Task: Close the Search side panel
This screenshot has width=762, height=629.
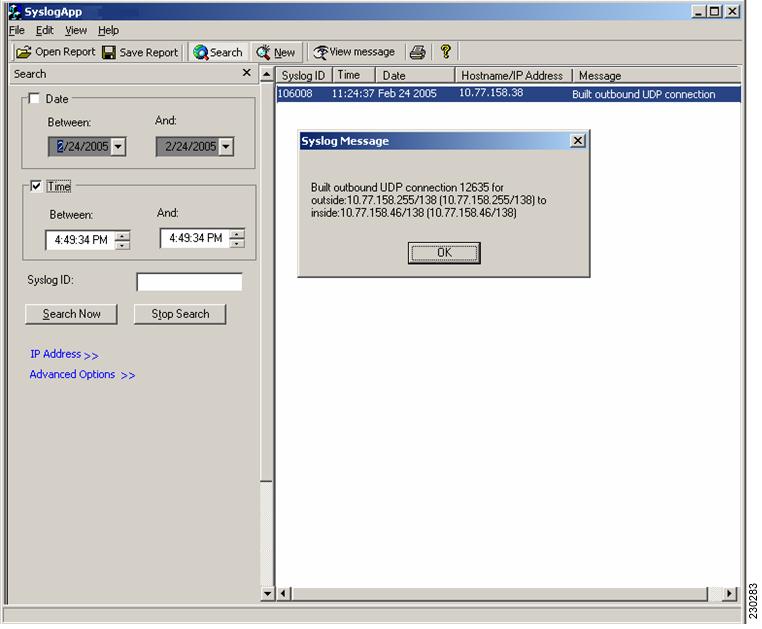Action: 246,73
